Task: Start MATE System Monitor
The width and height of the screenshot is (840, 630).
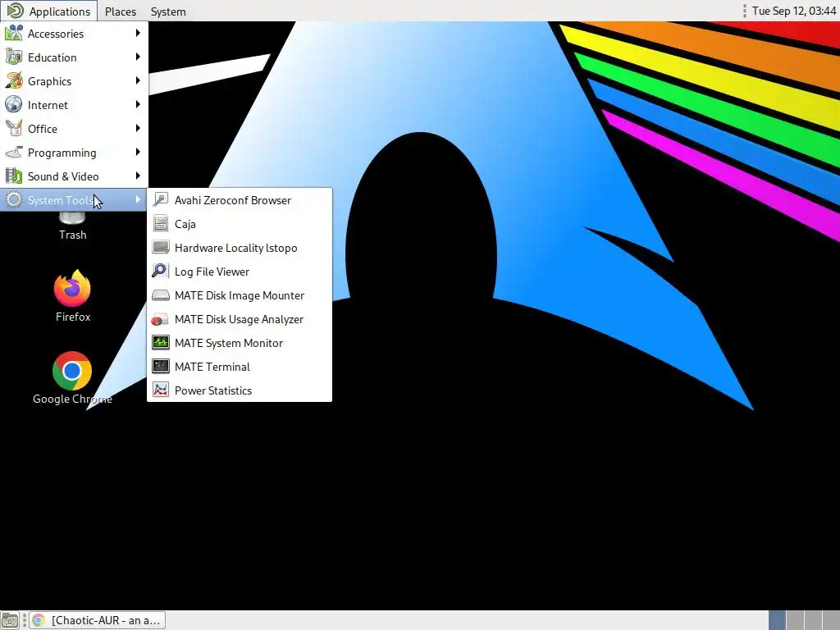Action: tap(240, 343)
